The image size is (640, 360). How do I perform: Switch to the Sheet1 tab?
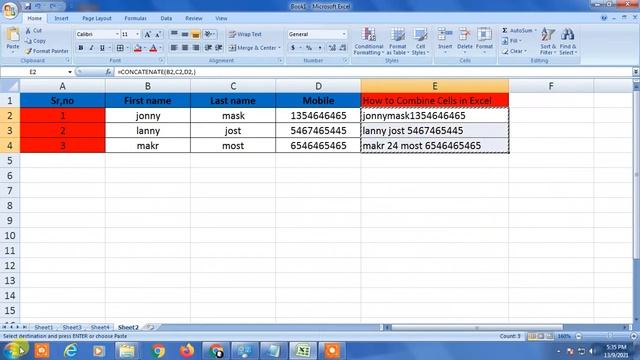tap(43, 327)
